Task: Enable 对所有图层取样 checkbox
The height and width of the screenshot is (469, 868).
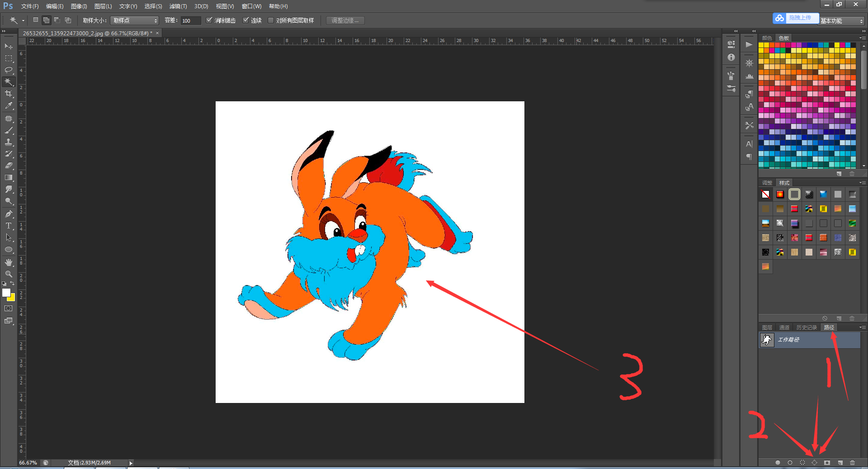Action: 271,20
